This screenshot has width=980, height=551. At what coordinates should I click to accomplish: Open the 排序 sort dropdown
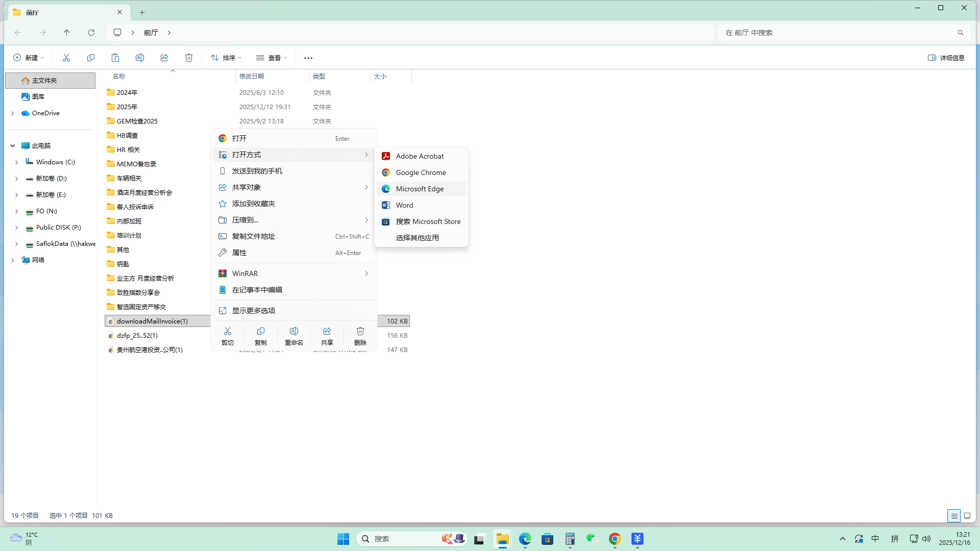coord(226,58)
